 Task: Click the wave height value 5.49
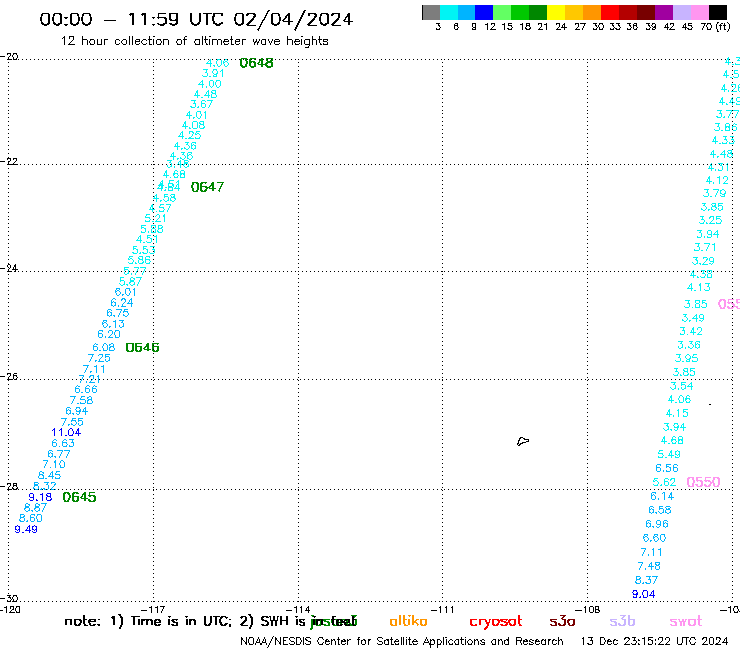(x=669, y=454)
